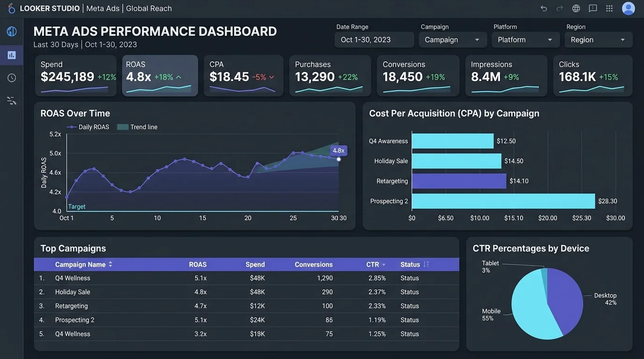Click the $12K spend cell
Screen dimensions: 644x359
coord(257,306)
